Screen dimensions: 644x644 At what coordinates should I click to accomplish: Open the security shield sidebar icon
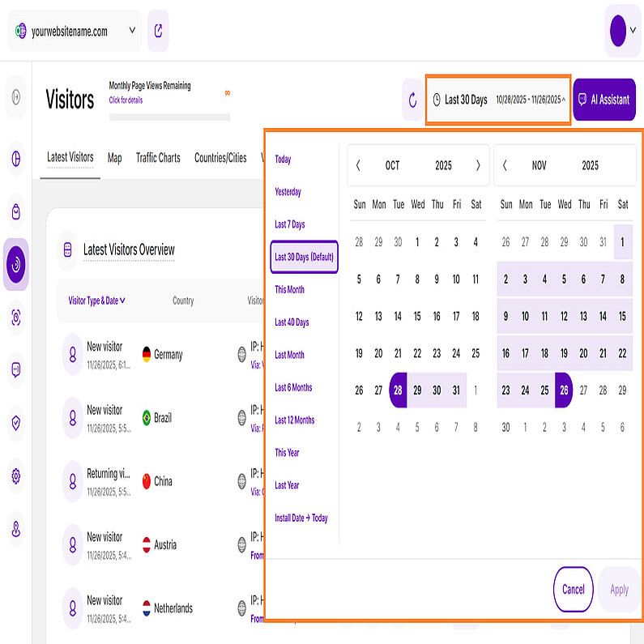[x=15, y=423]
